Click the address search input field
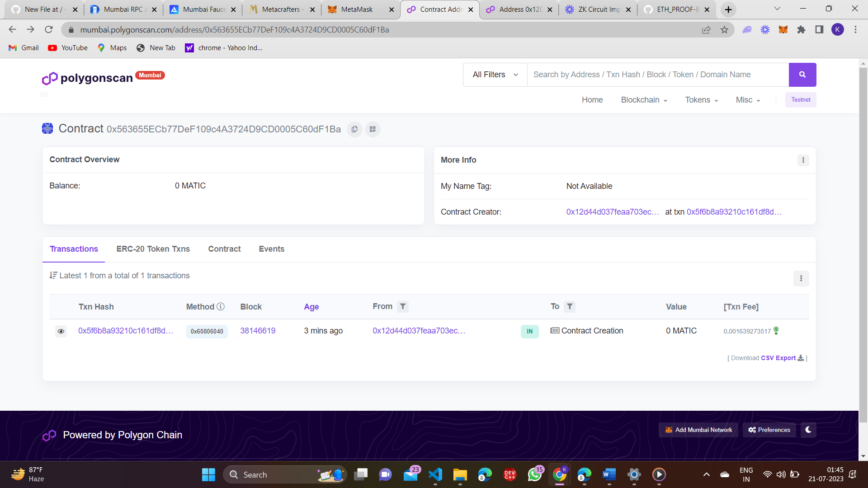This screenshot has height=488, width=868. (657, 75)
